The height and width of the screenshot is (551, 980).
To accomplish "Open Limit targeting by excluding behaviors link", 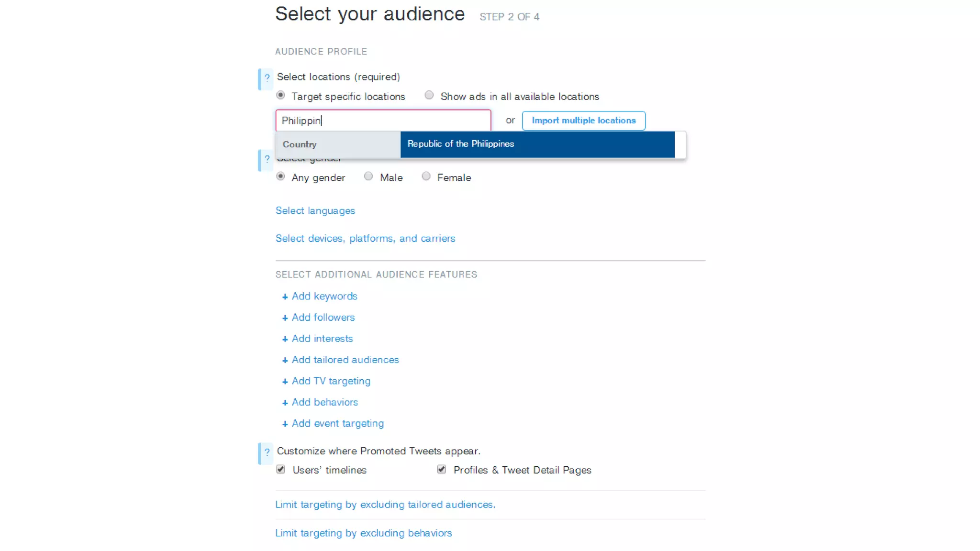I will (363, 533).
